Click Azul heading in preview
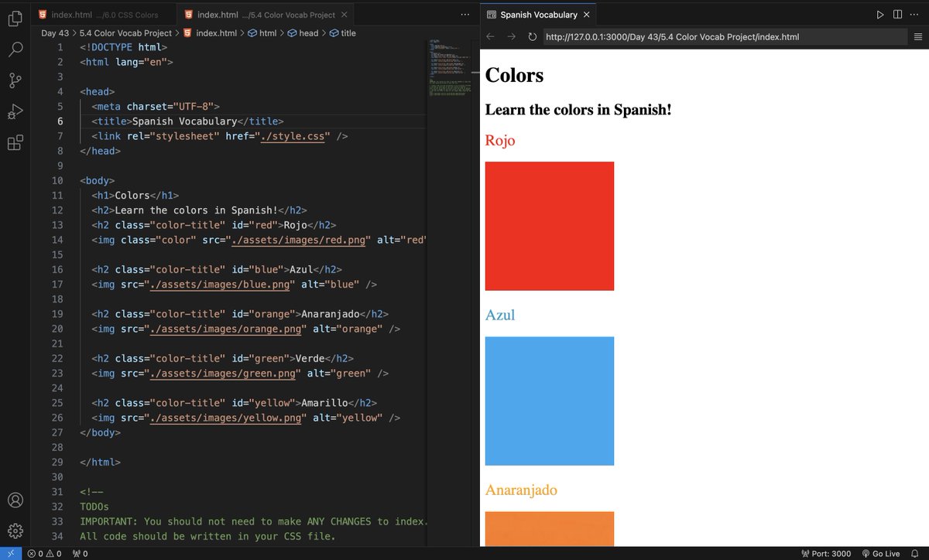929x560 pixels. point(500,316)
